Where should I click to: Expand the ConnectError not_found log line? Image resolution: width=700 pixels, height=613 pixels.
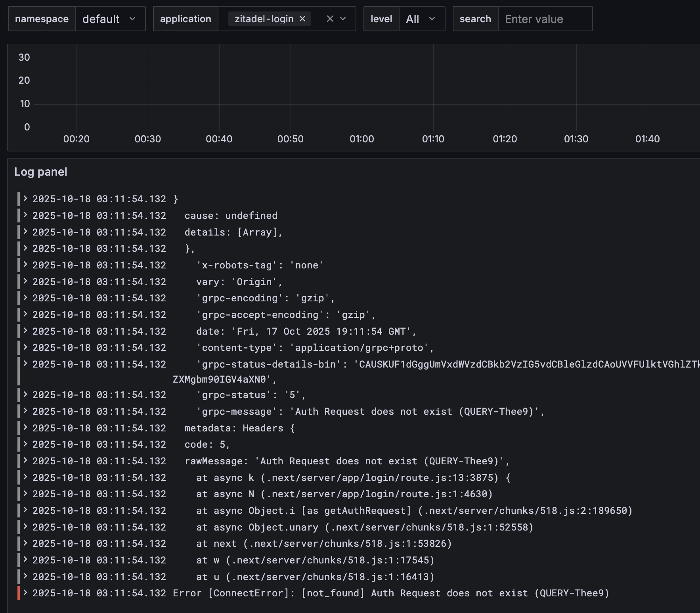pyautogui.click(x=25, y=593)
